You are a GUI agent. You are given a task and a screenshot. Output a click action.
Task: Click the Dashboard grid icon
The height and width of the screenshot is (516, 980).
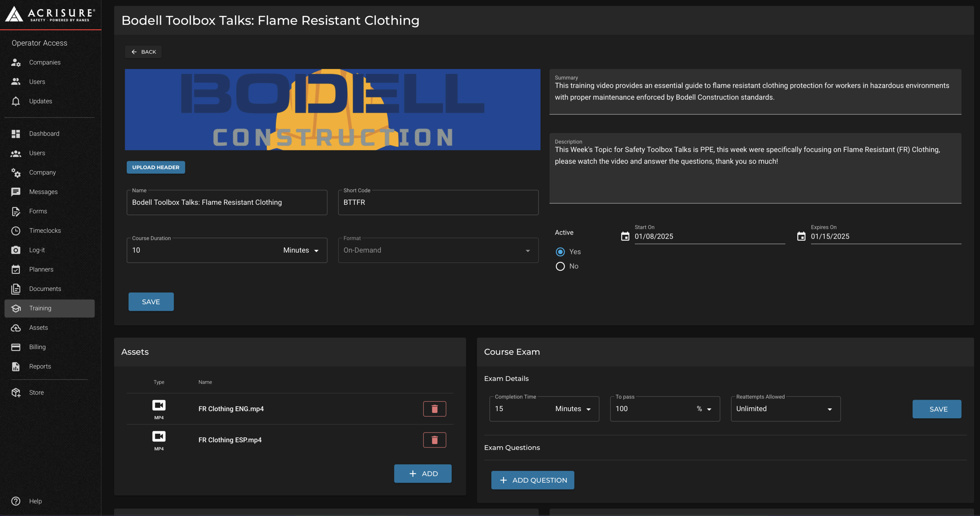point(16,134)
